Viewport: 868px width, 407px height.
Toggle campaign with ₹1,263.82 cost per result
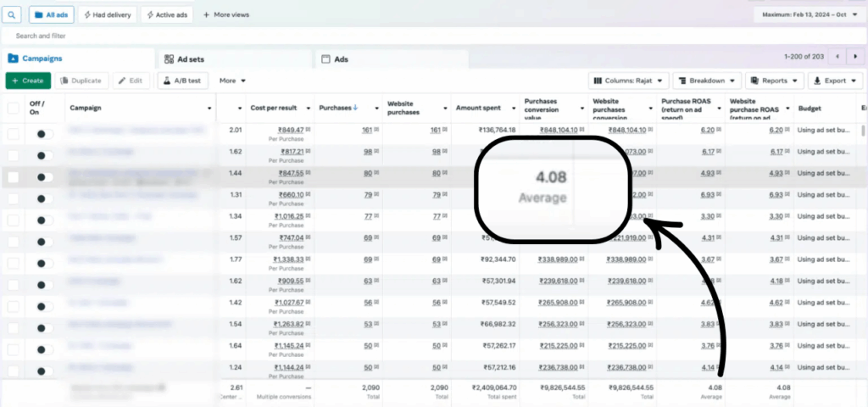coord(45,328)
